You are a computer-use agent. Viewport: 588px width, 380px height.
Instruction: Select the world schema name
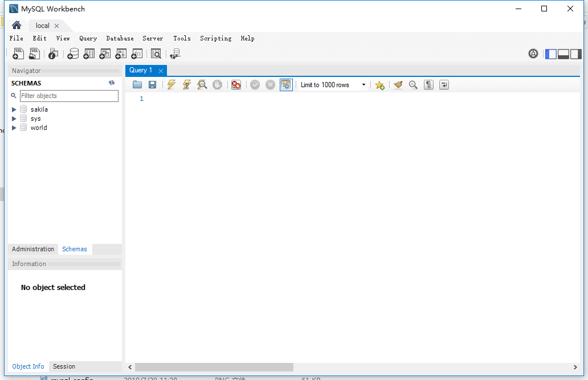point(39,128)
